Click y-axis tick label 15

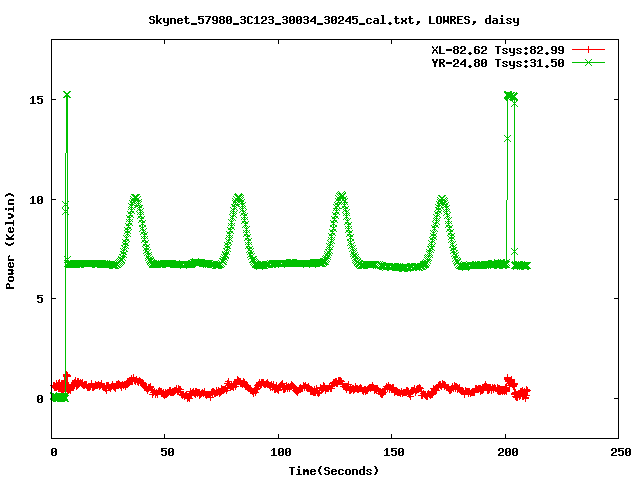click(36, 100)
